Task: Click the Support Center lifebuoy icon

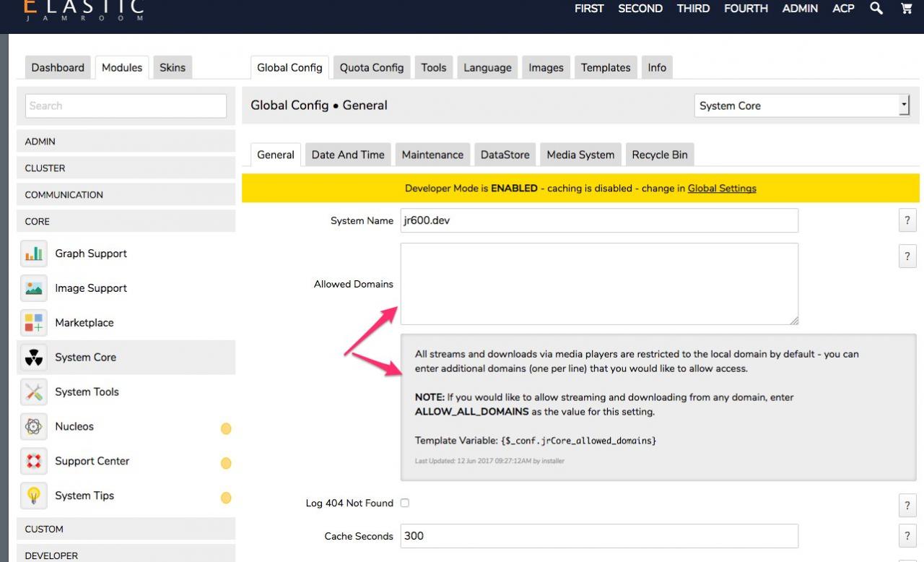Action: (34, 462)
